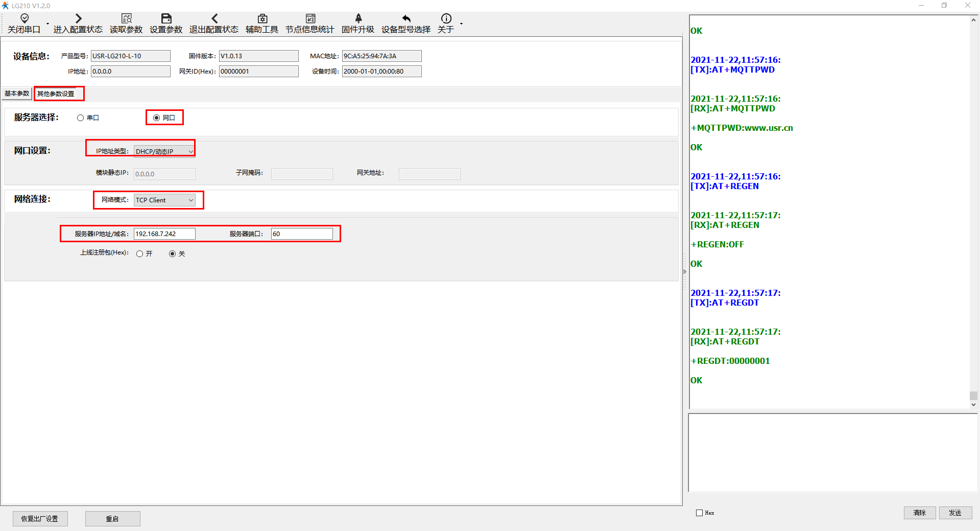The image size is (980, 531).
Task: Click the 恢复出厂设置 button
Action: (40, 519)
